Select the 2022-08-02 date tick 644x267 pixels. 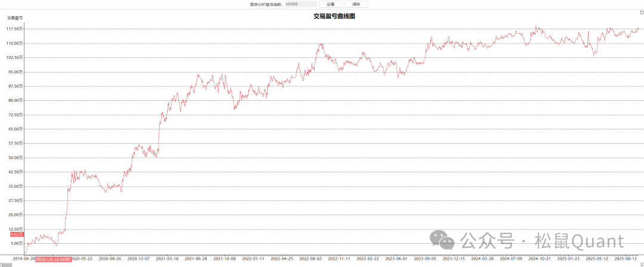tap(310, 259)
